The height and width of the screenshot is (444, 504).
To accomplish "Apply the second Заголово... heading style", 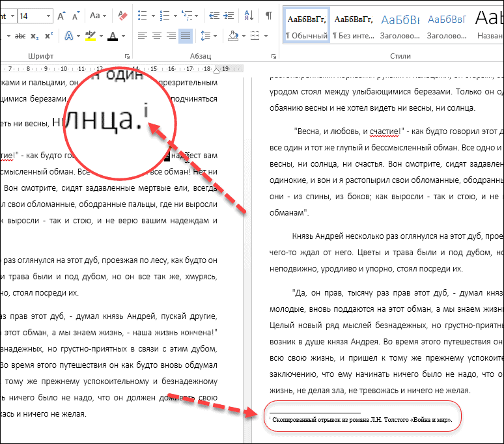I will click(x=447, y=26).
